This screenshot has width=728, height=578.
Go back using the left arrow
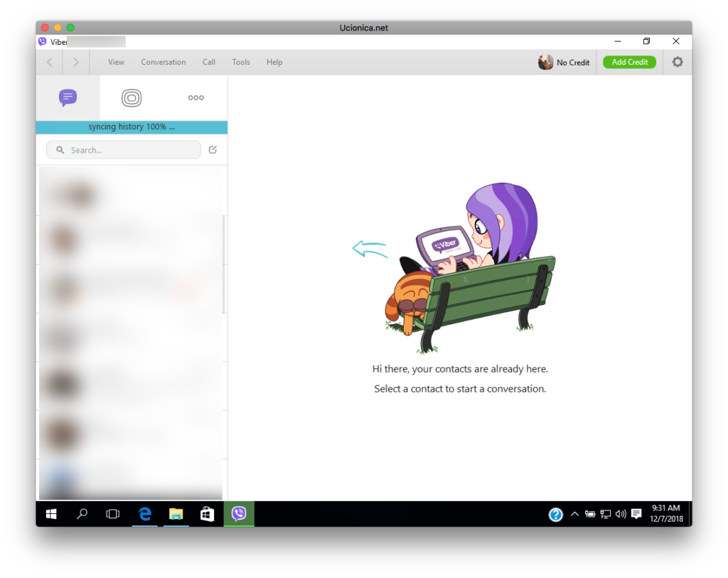click(50, 63)
